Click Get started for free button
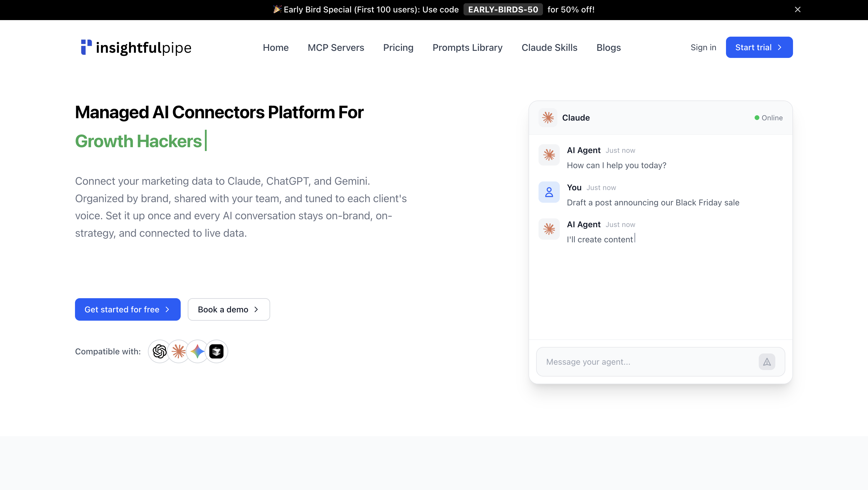The width and height of the screenshot is (868, 490). point(127,309)
